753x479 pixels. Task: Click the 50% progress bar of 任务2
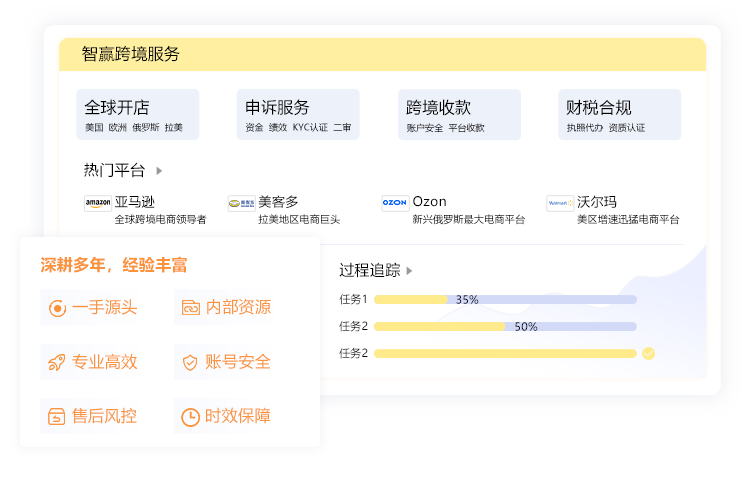(504, 326)
